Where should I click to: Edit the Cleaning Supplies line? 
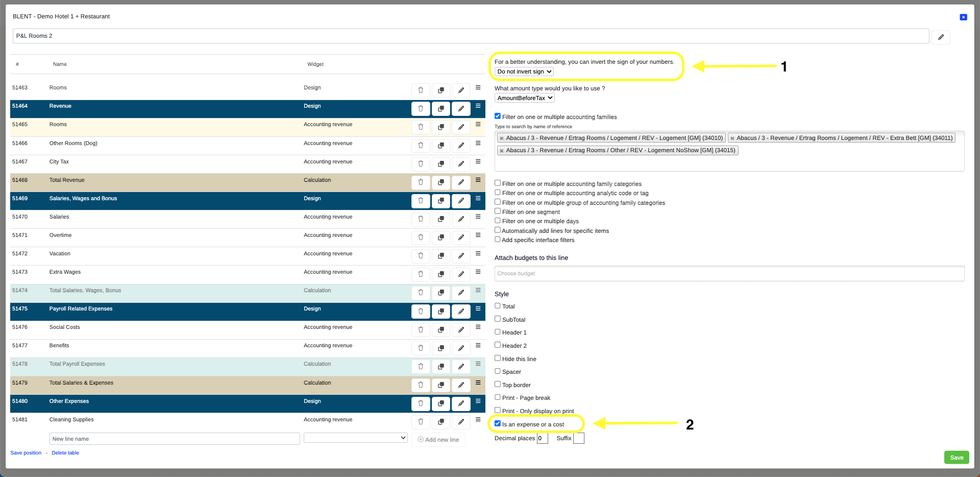pos(461,422)
